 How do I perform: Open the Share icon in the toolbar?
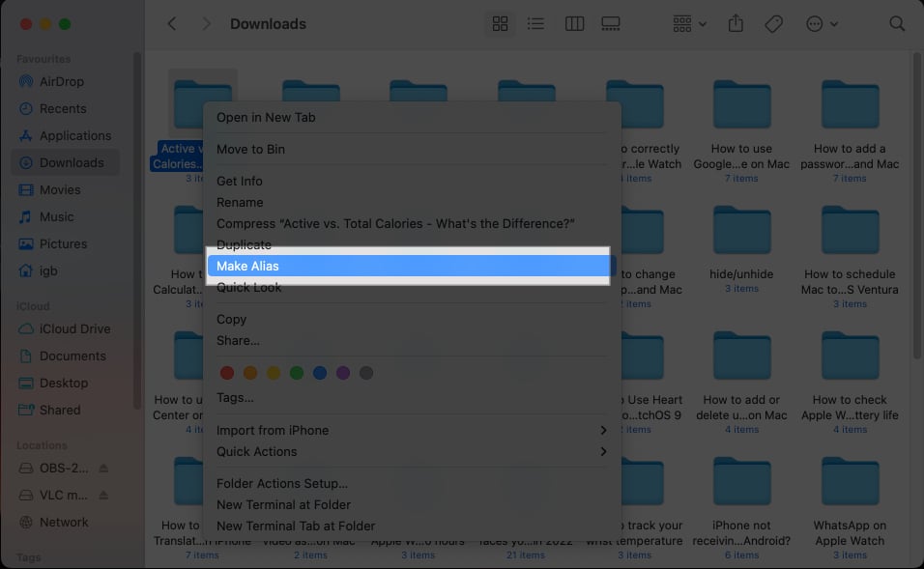(x=736, y=23)
